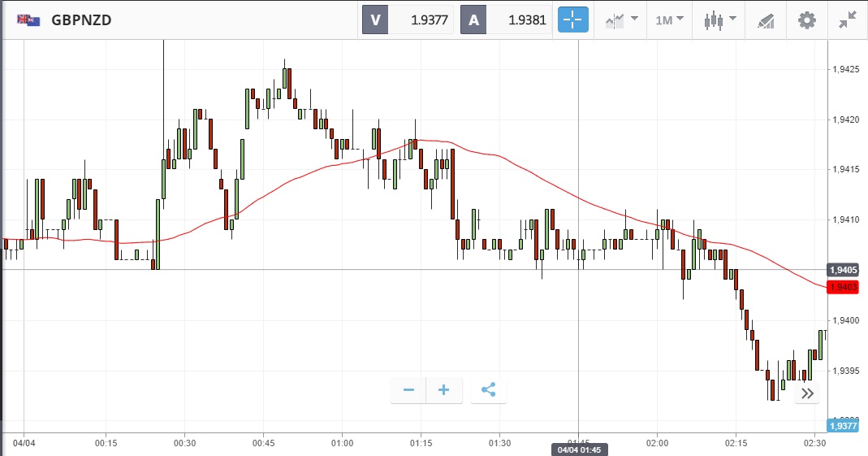Click the blue 1.9377 current price label
868x456 pixels.
pos(842,425)
